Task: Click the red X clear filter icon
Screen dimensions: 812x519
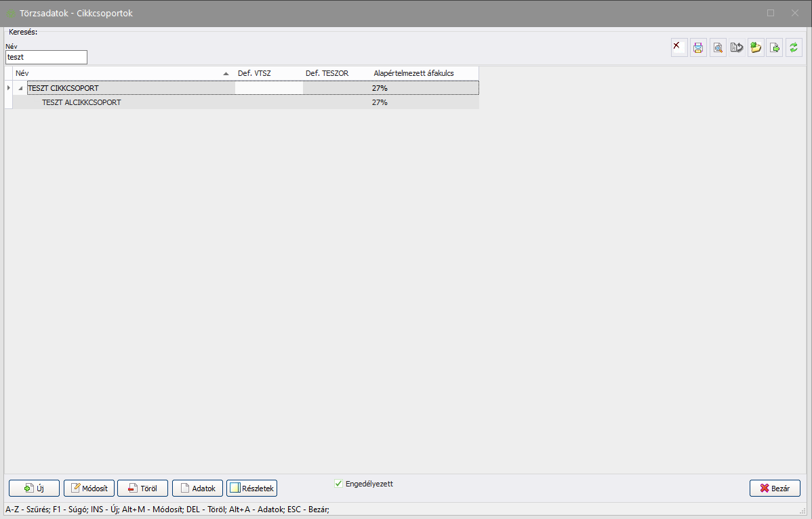Action: click(x=679, y=47)
